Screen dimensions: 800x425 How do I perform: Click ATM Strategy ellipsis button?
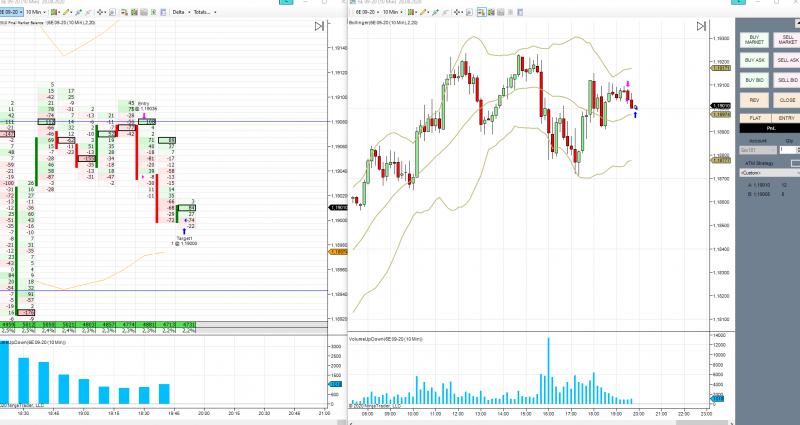795,163
